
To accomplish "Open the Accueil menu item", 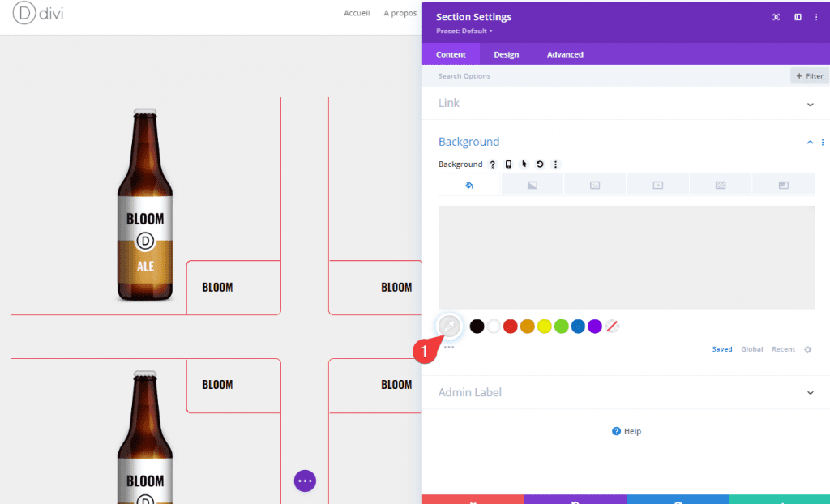I will pyautogui.click(x=357, y=13).
